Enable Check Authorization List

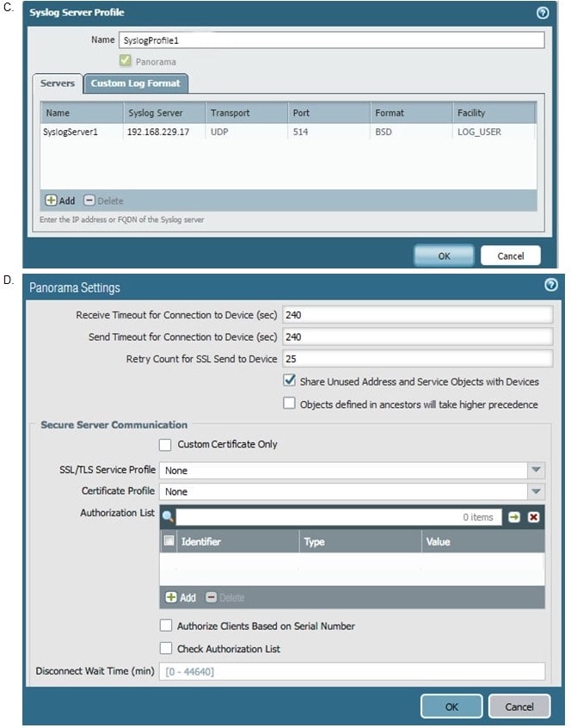(x=166, y=648)
